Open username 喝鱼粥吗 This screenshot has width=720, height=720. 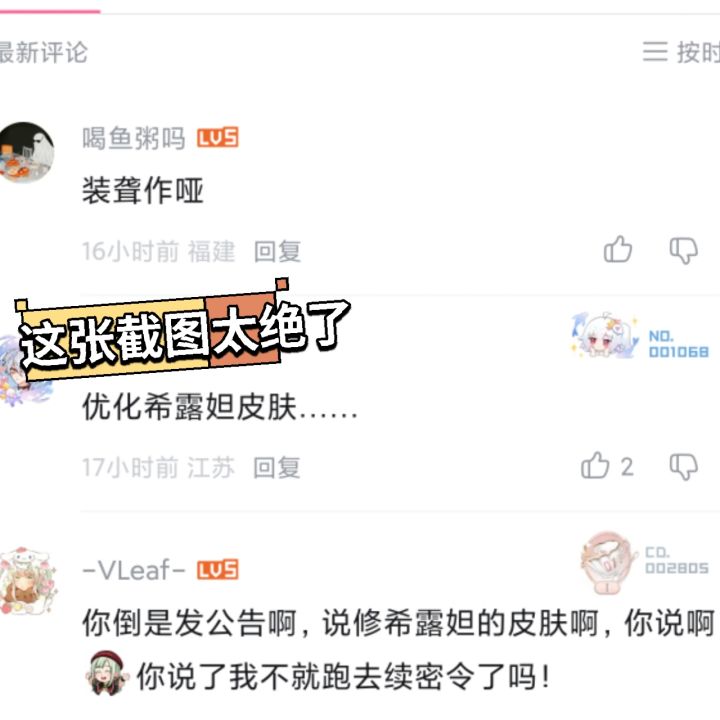click(x=134, y=138)
